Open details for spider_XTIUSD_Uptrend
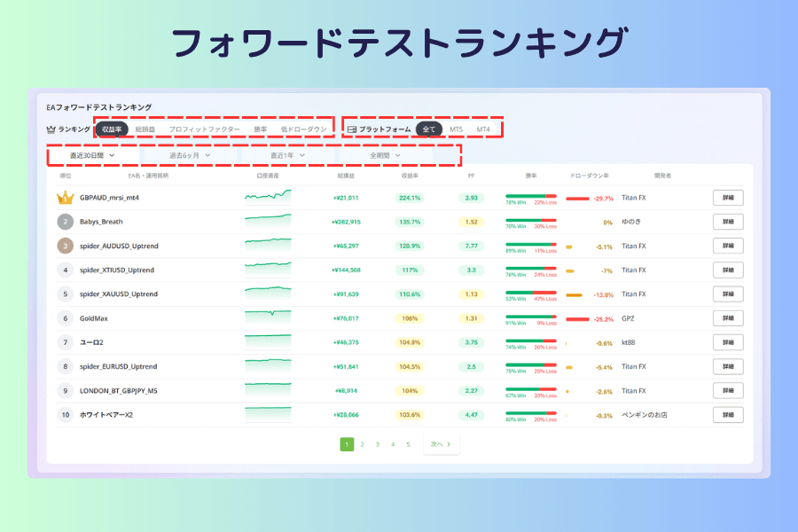 (728, 270)
